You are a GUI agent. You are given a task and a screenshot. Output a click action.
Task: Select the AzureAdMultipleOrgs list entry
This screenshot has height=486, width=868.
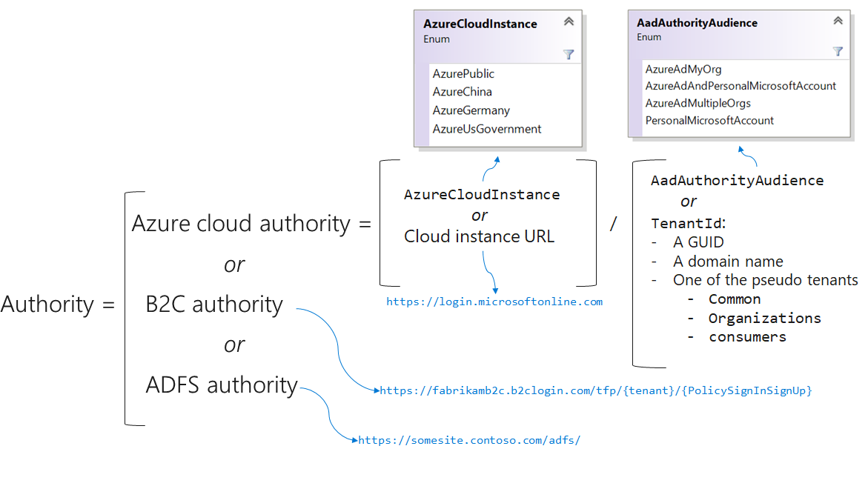pos(696,103)
